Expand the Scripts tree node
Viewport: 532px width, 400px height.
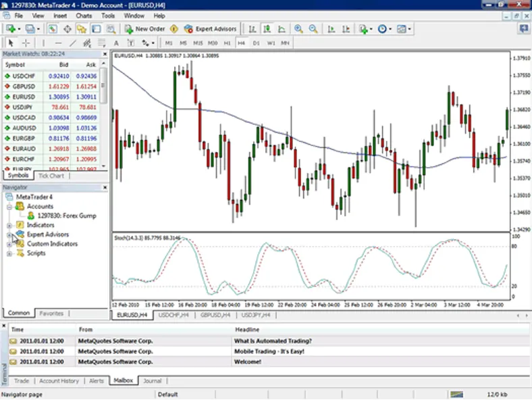click(x=9, y=253)
